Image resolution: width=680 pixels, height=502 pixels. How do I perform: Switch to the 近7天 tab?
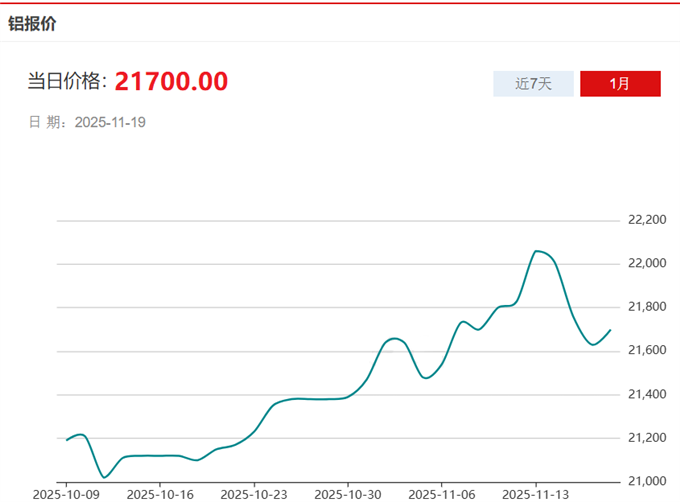point(533,84)
